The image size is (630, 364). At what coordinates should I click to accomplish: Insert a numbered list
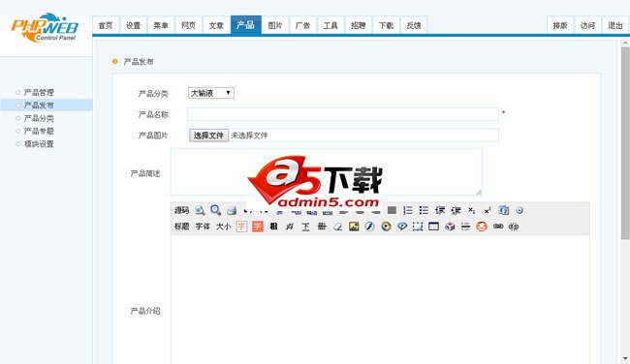pyautogui.click(x=408, y=210)
